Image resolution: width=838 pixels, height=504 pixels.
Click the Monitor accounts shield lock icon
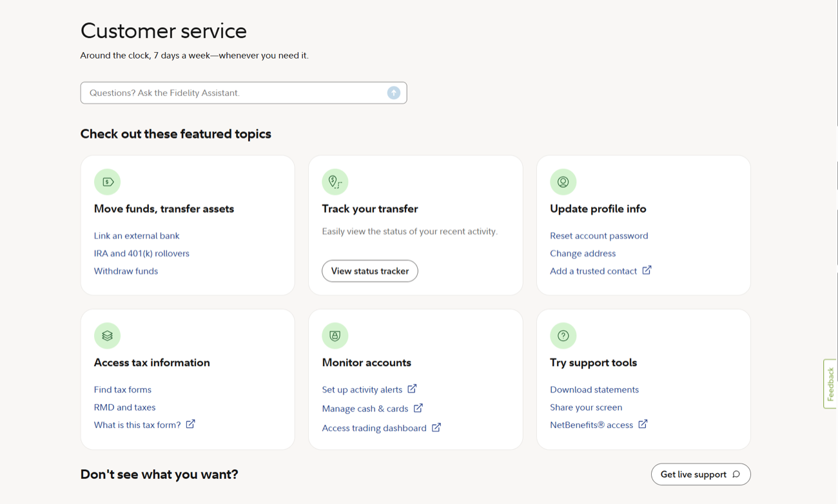[335, 336]
